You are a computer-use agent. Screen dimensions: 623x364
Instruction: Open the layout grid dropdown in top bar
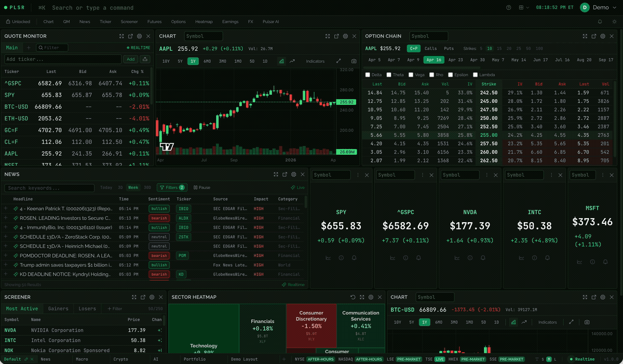pos(524,7)
